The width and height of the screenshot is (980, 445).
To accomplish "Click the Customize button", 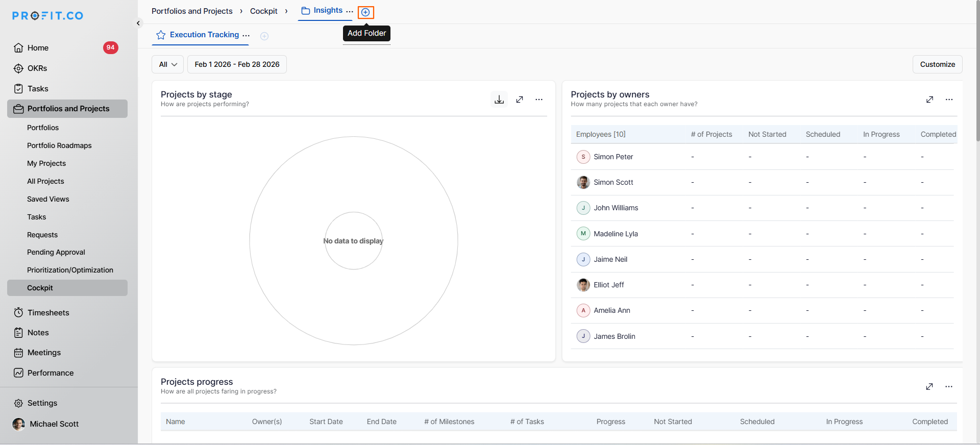I will coord(937,64).
